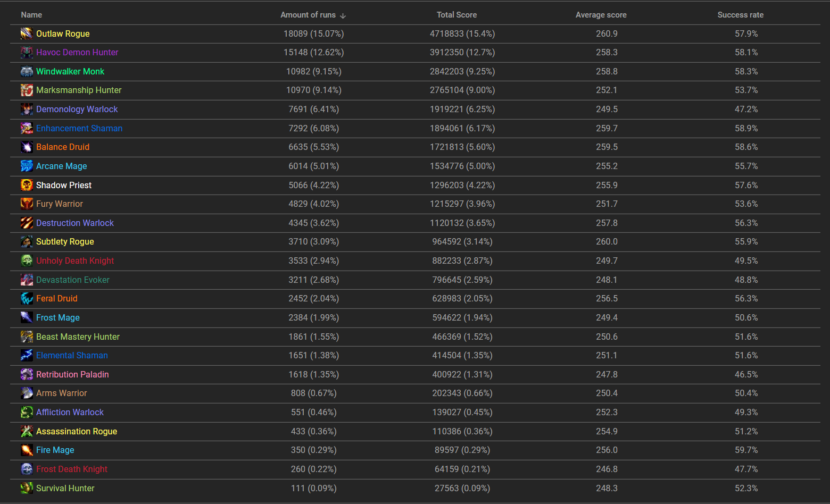
Task: Click the Havoc Demon Hunter spec icon
Action: tap(27, 52)
